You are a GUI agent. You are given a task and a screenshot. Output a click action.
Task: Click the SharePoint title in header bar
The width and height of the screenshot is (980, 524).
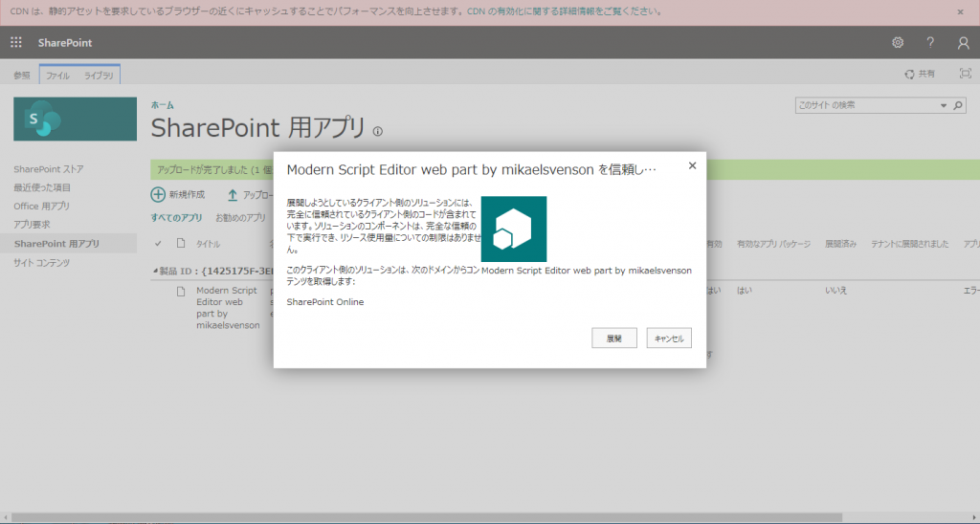65,42
